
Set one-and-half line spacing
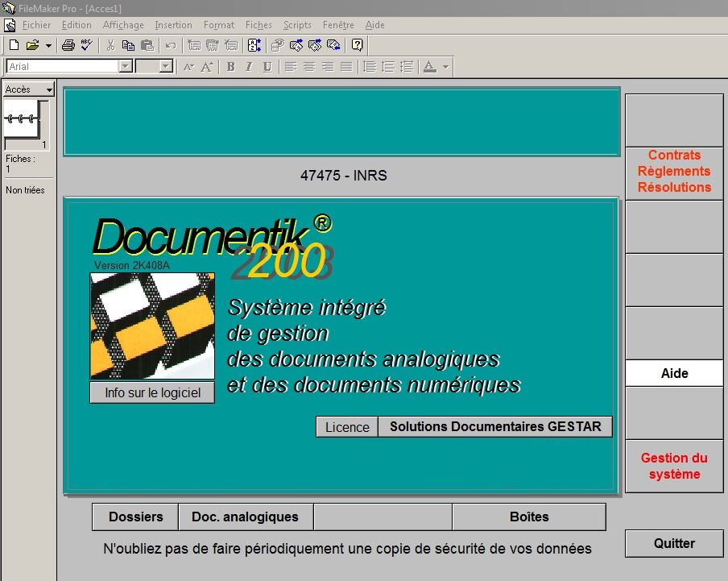(388, 67)
